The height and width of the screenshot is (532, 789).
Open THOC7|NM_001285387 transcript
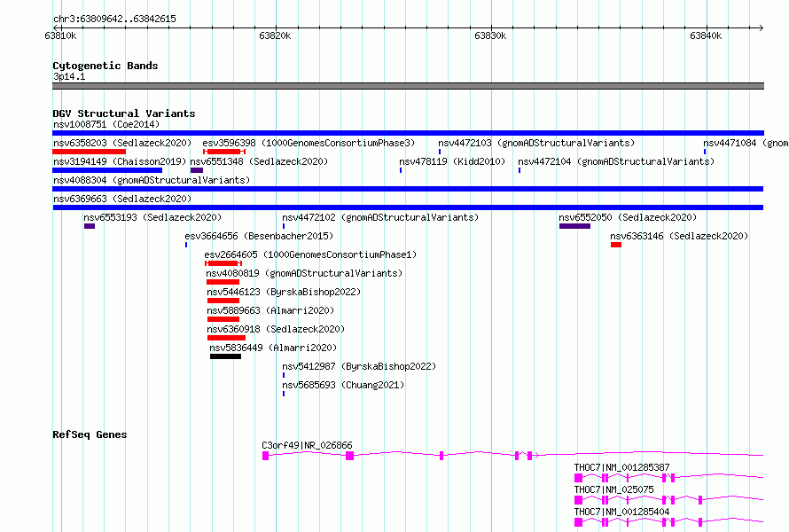coord(622,467)
